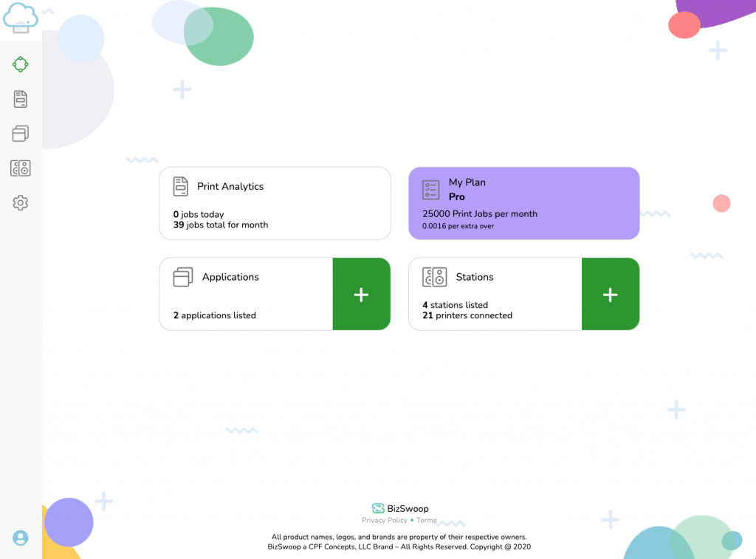Open the Privacy Policy link

coord(384,521)
